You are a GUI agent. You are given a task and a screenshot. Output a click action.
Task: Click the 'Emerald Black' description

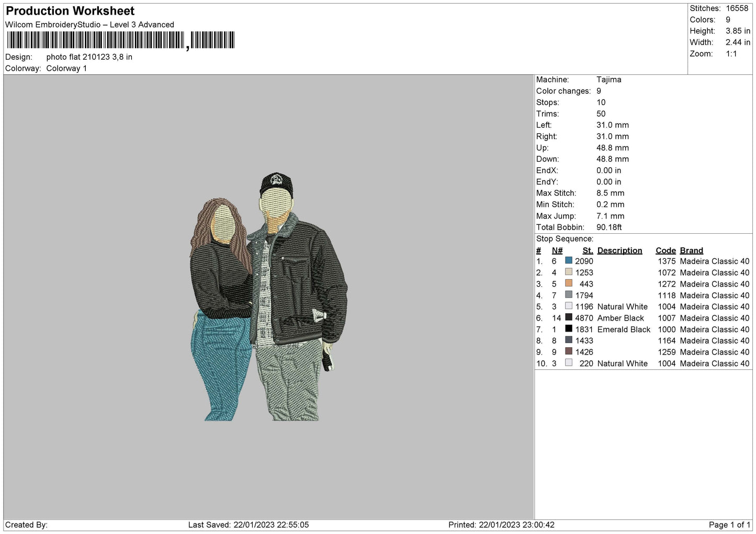(624, 330)
